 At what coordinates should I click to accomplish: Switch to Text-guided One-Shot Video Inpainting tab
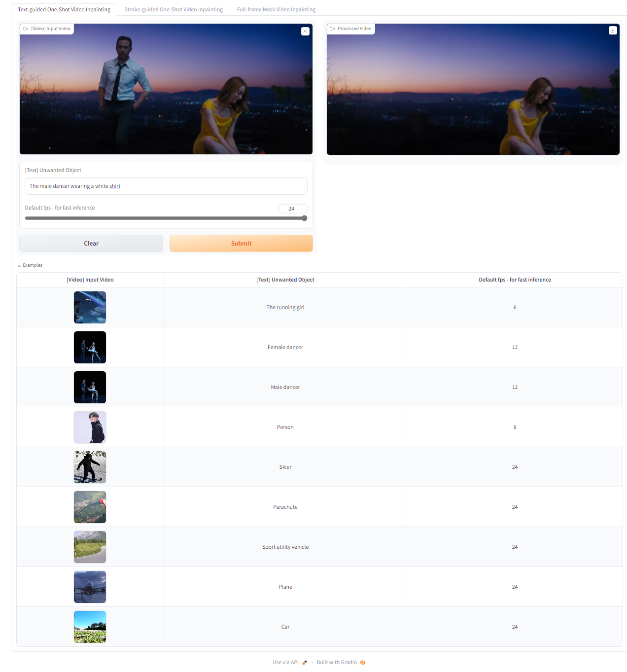click(x=64, y=9)
